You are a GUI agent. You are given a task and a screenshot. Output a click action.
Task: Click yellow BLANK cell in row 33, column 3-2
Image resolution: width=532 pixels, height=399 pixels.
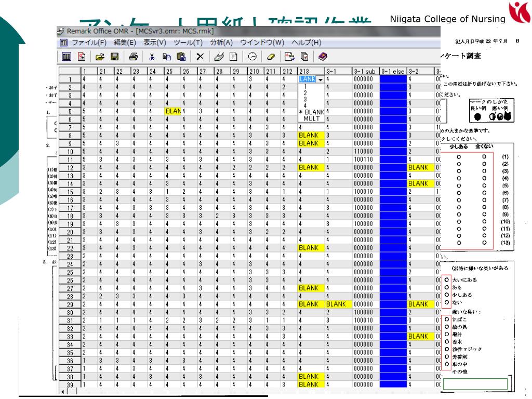point(421,337)
